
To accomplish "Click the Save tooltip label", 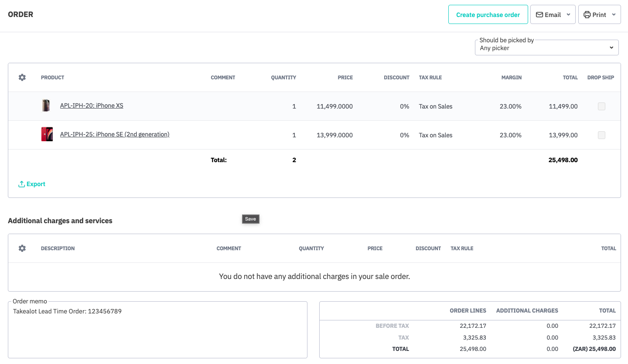I will click(x=250, y=219).
